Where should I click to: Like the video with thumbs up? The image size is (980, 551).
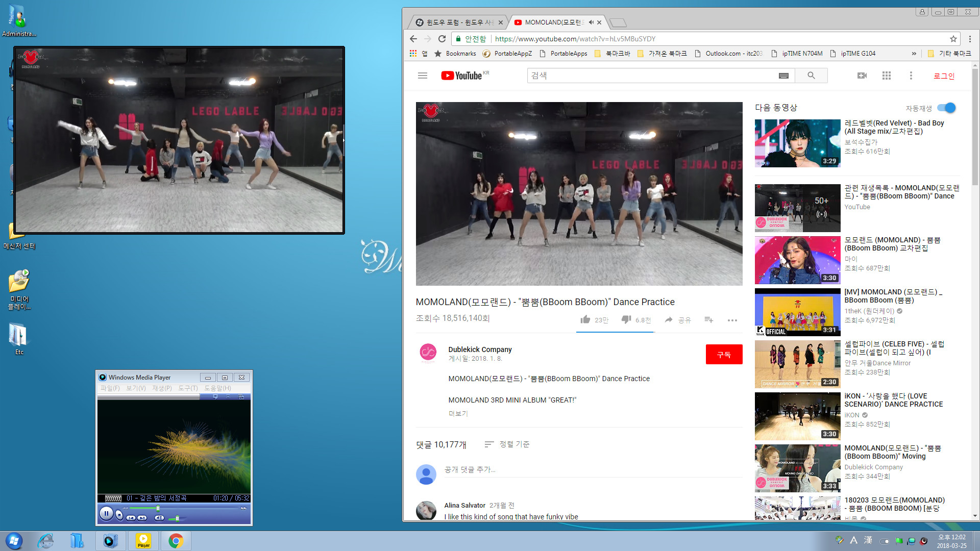point(585,319)
